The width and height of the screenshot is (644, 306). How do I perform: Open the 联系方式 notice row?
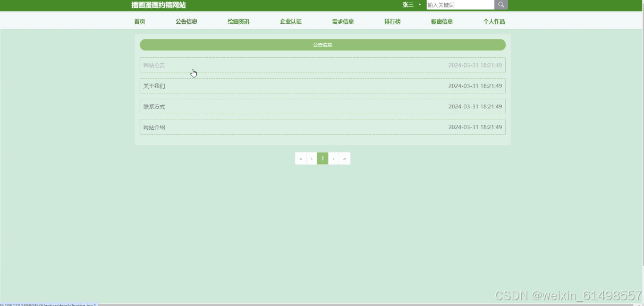[x=323, y=107]
